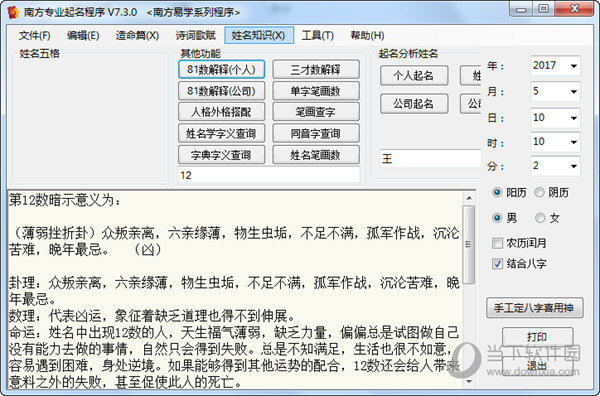The width and height of the screenshot is (600, 396).
Task: Click the 打印 button
Action: click(537, 337)
